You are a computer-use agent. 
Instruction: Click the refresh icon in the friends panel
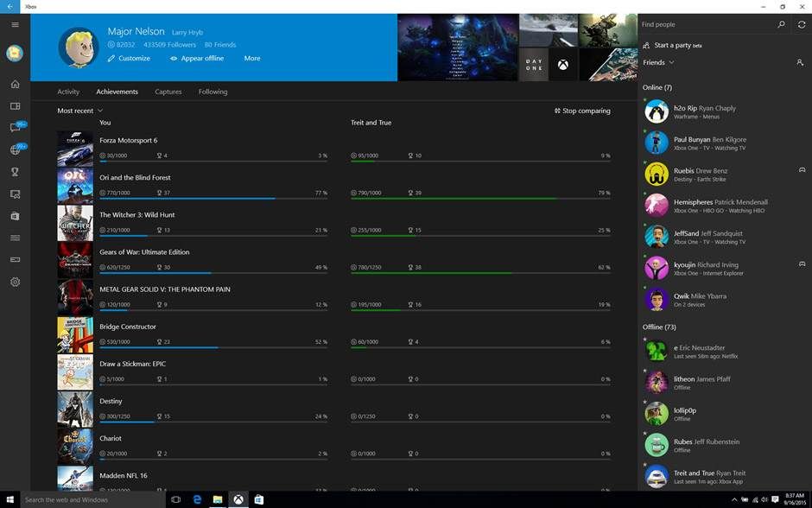(x=801, y=25)
